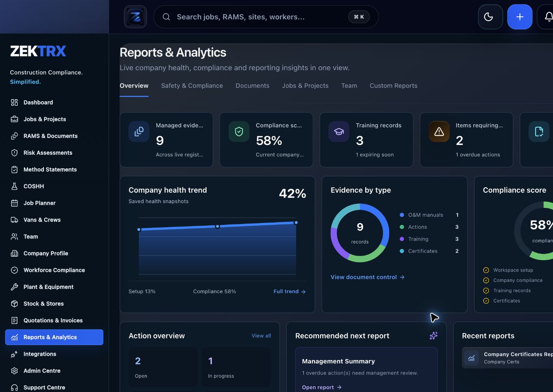Viewport: 553px width, 392px height.
Task: Switch to the Custom Reports tab
Action: (394, 86)
